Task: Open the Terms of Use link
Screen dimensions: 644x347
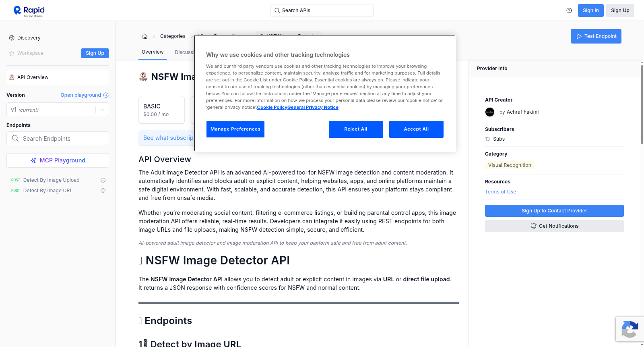Action: click(500, 192)
